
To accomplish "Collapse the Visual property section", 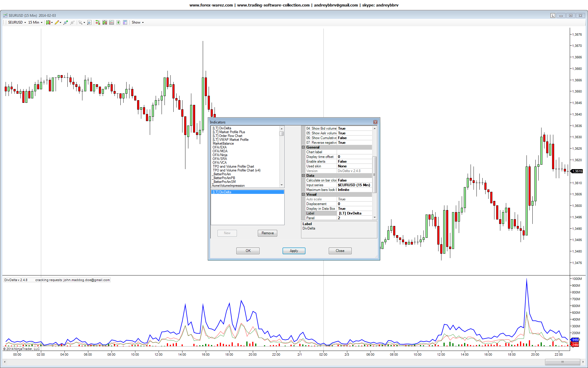I will (x=303, y=194).
